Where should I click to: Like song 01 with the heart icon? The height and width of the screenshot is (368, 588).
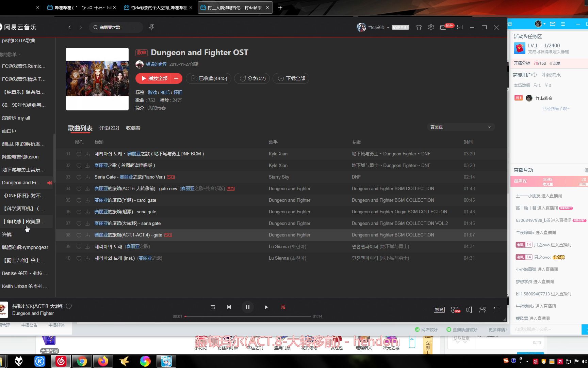click(79, 154)
